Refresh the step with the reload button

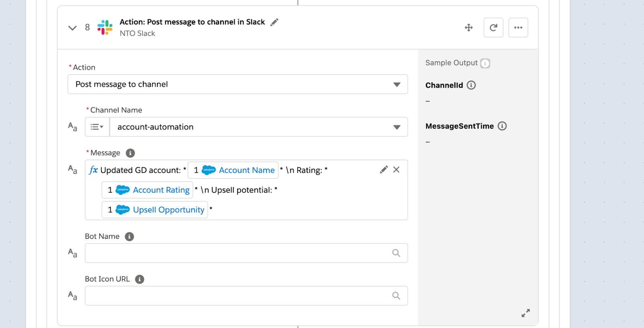point(493,28)
